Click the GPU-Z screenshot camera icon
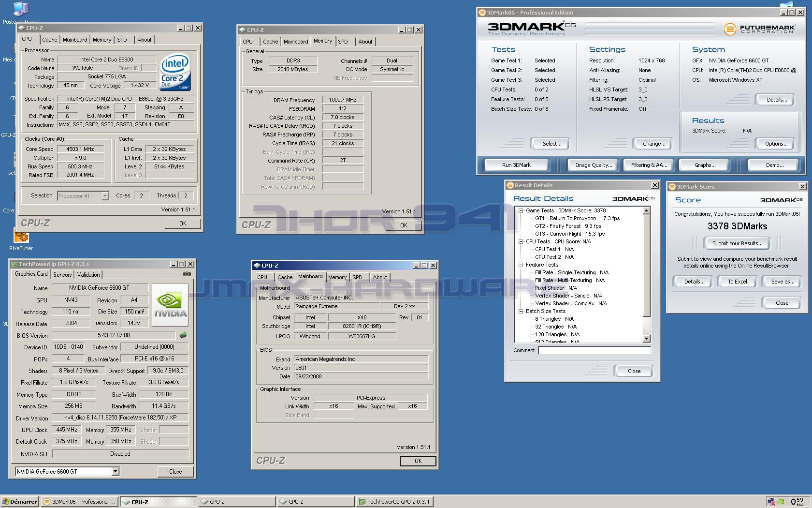Viewport: 812px width, 508px height. (x=187, y=274)
